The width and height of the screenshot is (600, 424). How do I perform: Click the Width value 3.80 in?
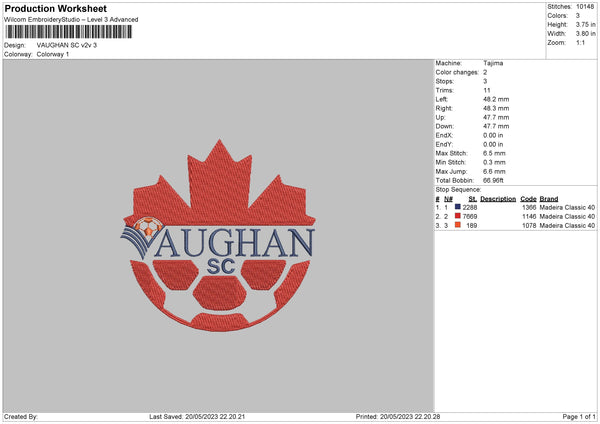[x=585, y=34]
